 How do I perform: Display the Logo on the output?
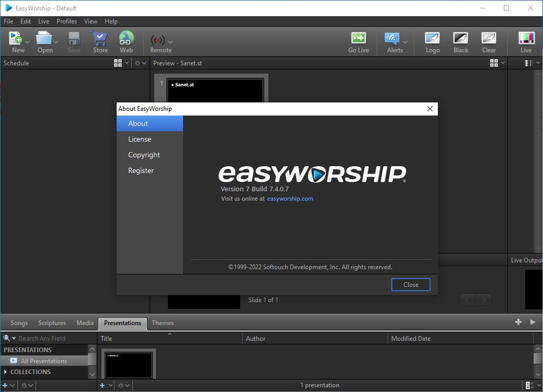point(432,42)
